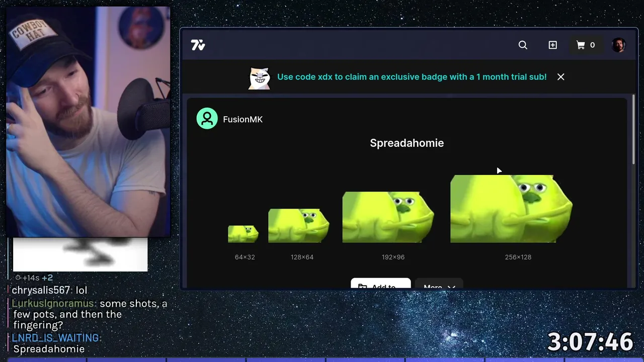Click the 128×64 emote preview
This screenshot has height=362, width=644.
coord(299,226)
